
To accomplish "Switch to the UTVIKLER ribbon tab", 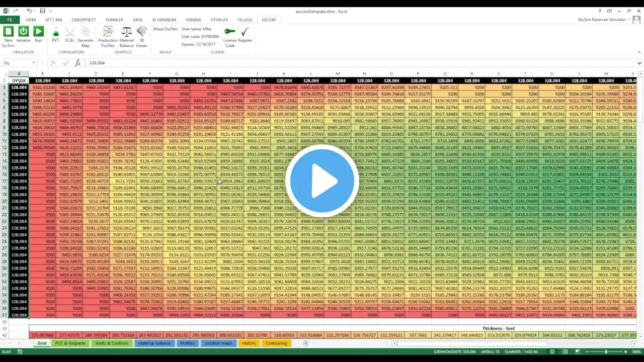I will (219, 20).
